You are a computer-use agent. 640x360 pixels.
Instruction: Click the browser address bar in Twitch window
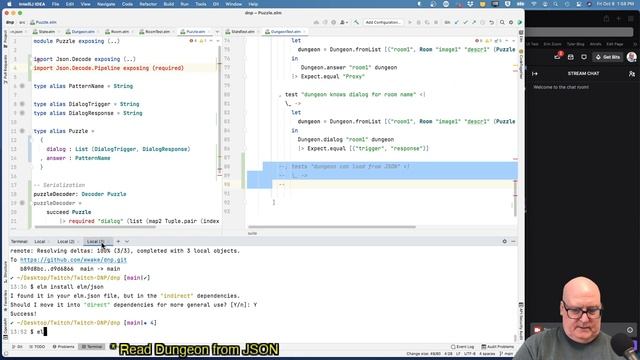click(579, 32)
